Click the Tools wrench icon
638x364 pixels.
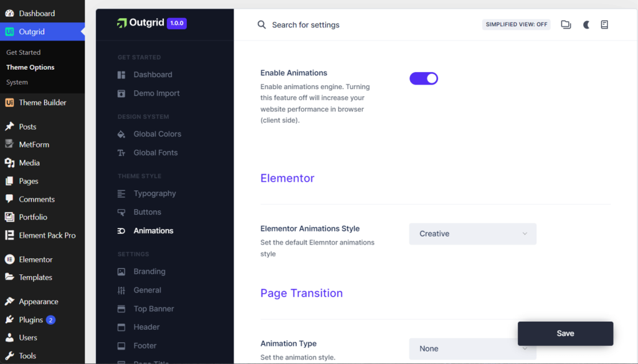coord(9,355)
